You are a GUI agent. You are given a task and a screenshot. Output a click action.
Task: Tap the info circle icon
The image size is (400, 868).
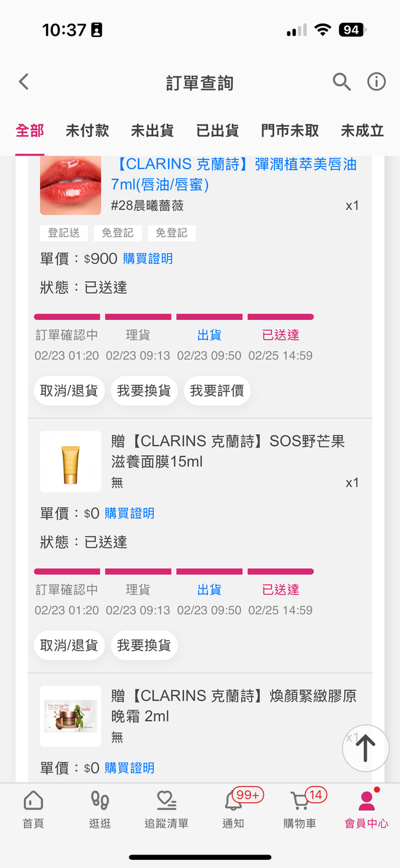pyautogui.click(x=376, y=82)
